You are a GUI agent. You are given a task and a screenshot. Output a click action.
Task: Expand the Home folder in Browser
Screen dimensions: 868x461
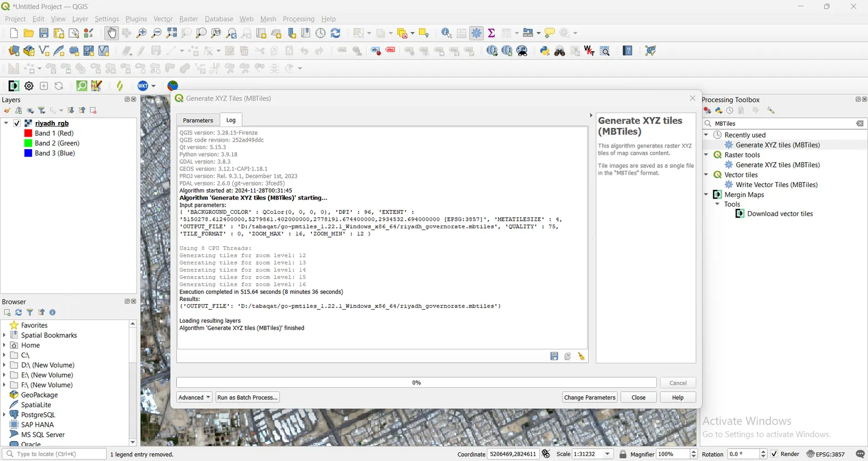(x=4, y=345)
